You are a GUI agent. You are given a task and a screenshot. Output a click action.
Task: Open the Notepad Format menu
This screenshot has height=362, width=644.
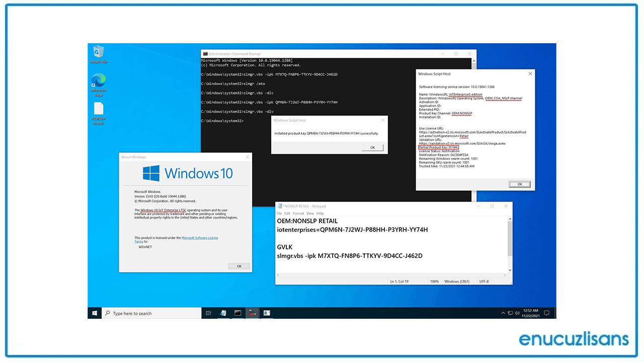click(x=298, y=213)
